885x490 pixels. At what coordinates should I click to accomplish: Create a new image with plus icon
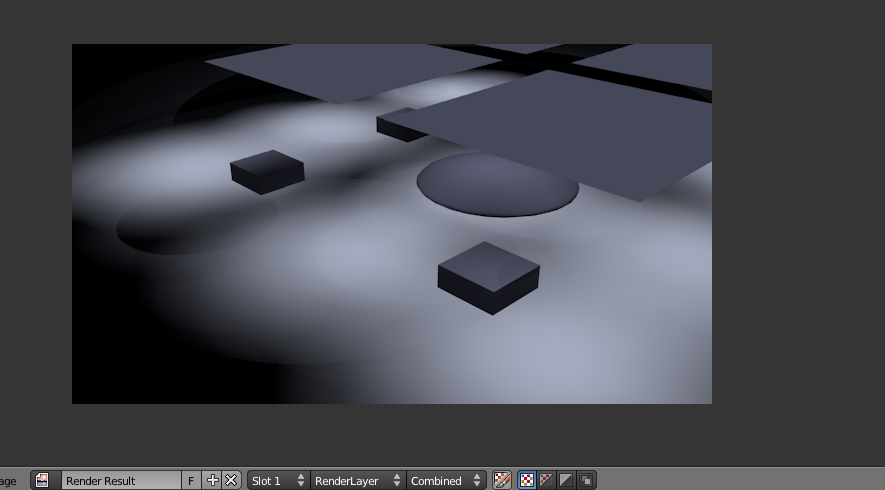pos(212,480)
